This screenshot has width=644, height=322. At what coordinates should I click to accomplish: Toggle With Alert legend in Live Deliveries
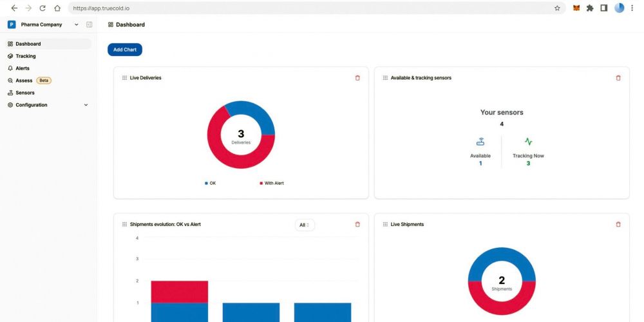[270, 183]
